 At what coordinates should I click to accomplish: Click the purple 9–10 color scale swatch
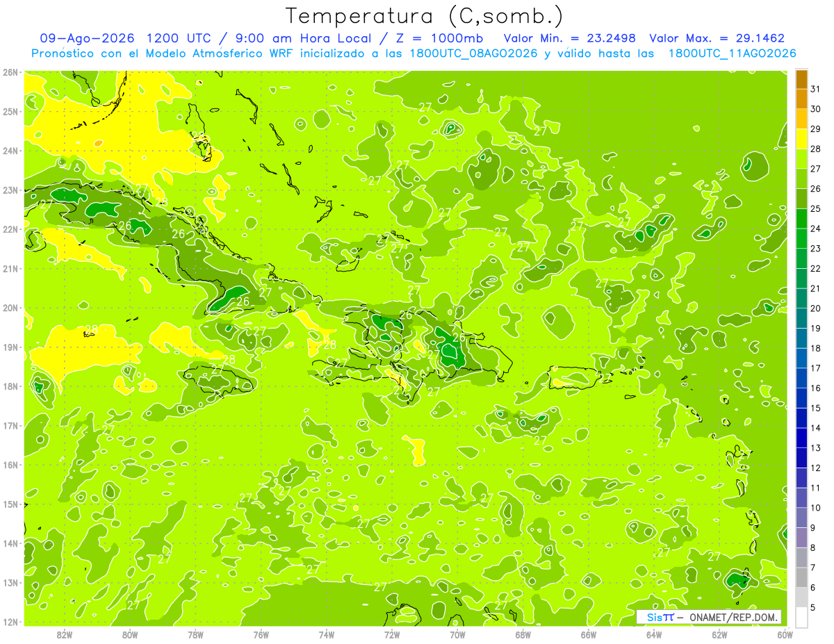[x=801, y=518]
